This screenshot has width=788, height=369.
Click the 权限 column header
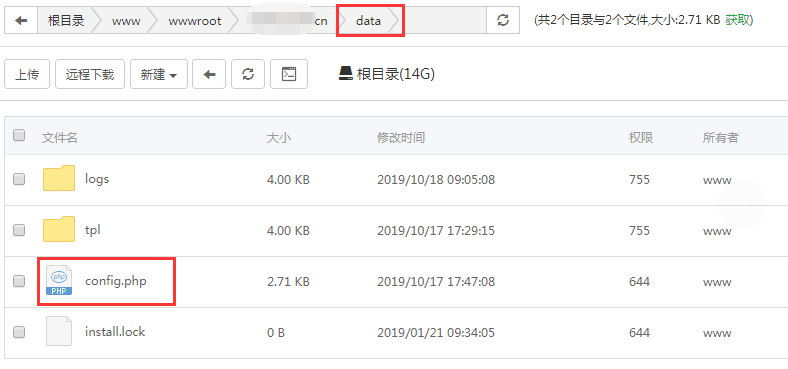coord(641,137)
